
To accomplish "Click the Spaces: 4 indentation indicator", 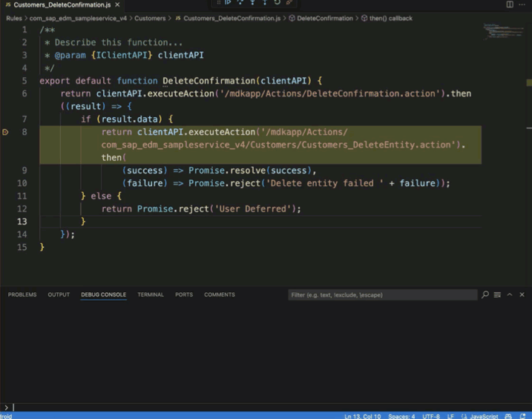I will pyautogui.click(x=401, y=416).
